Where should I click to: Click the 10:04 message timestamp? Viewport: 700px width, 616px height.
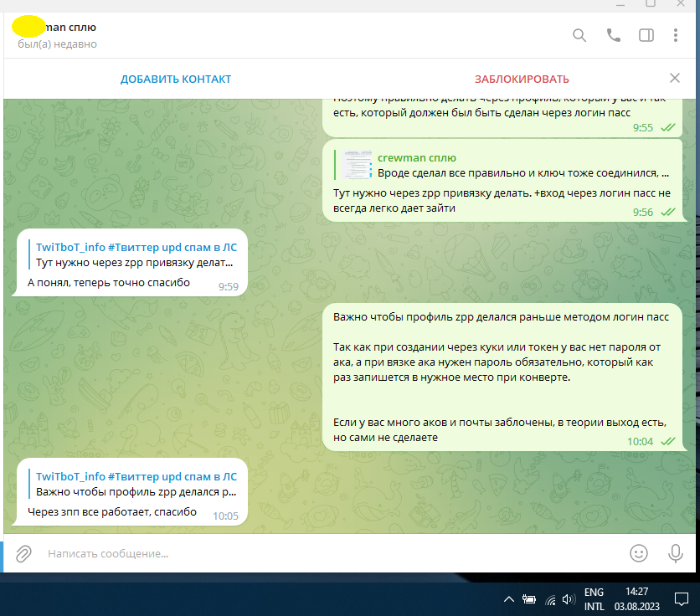coord(640,441)
